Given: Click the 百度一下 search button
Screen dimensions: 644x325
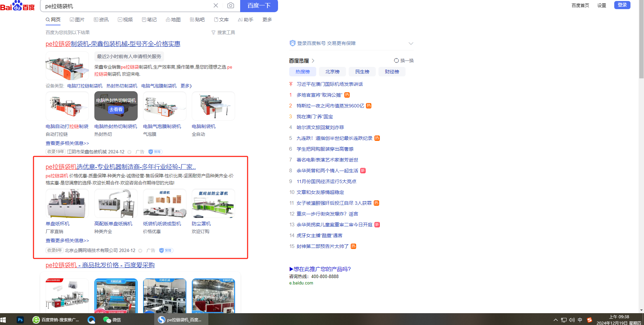Looking at the screenshot, I should (259, 6).
